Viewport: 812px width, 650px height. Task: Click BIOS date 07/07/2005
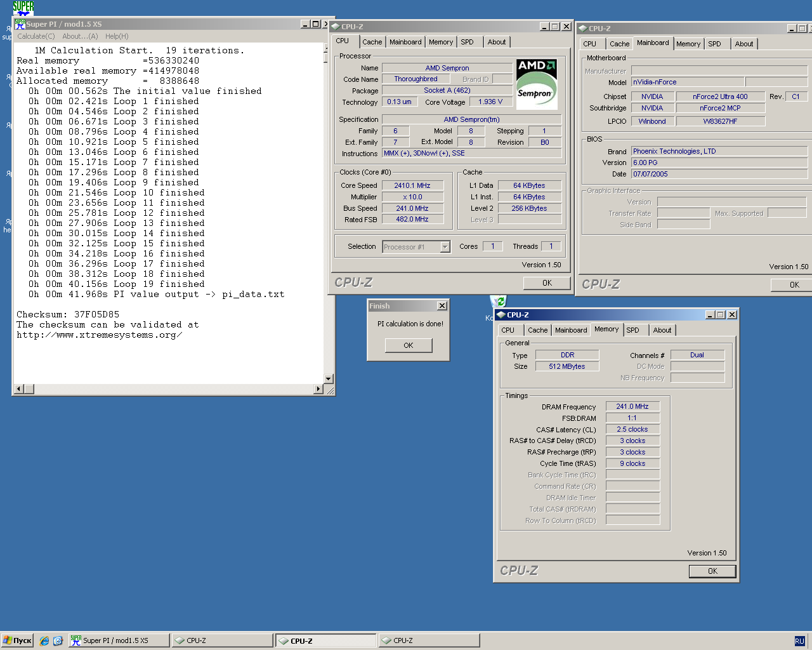pos(719,174)
